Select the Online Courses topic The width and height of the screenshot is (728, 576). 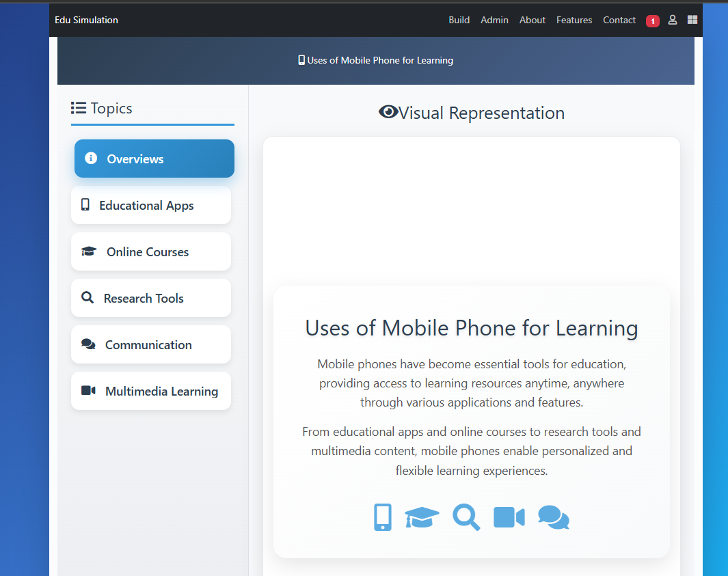tap(150, 251)
